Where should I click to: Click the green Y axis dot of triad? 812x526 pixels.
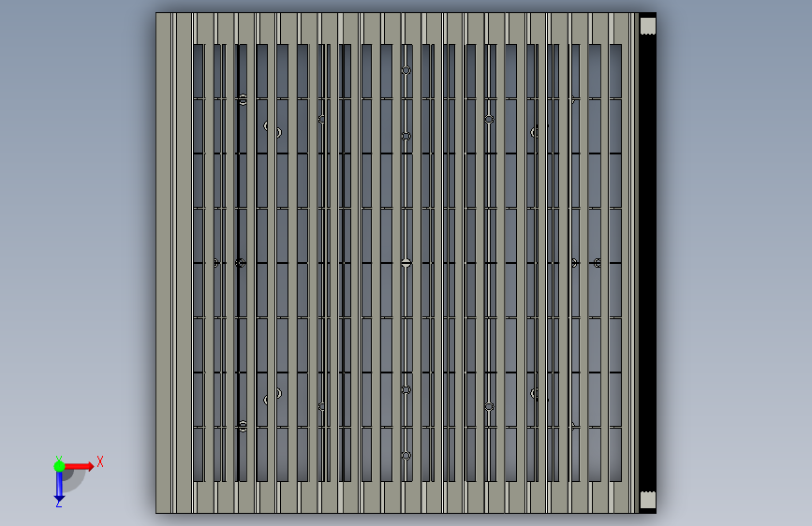point(59,466)
